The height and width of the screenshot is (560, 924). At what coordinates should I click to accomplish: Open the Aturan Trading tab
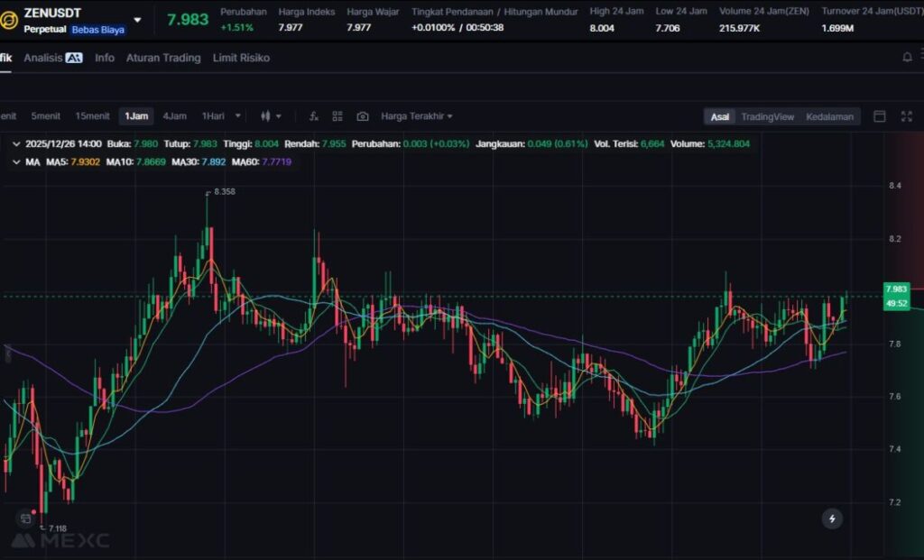pyautogui.click(x=163, y=58)
